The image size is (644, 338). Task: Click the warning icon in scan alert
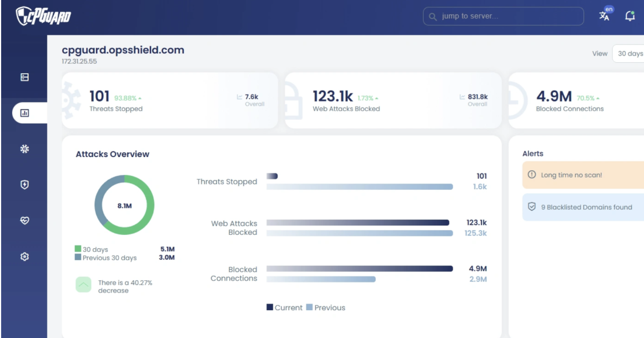pyautogui.click(x=531, y=174)
